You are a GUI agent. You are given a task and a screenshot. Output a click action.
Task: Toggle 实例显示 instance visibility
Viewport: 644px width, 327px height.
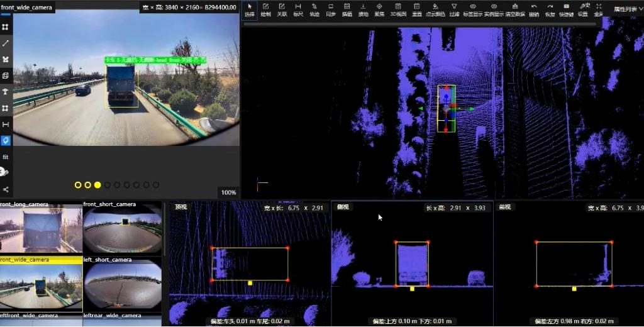(x=494, y=10)
